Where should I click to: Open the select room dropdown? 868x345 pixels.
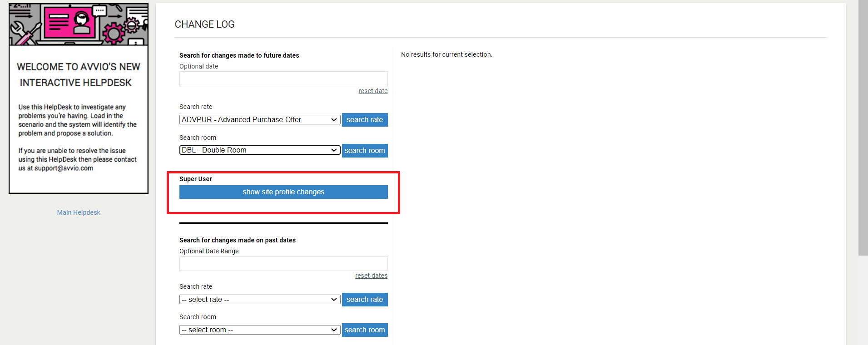[x=260, y=330]
